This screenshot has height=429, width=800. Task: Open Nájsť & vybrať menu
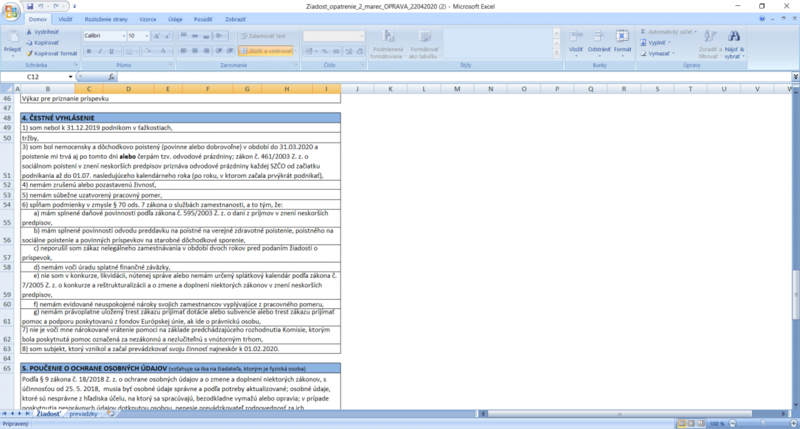tap(734, 44)
